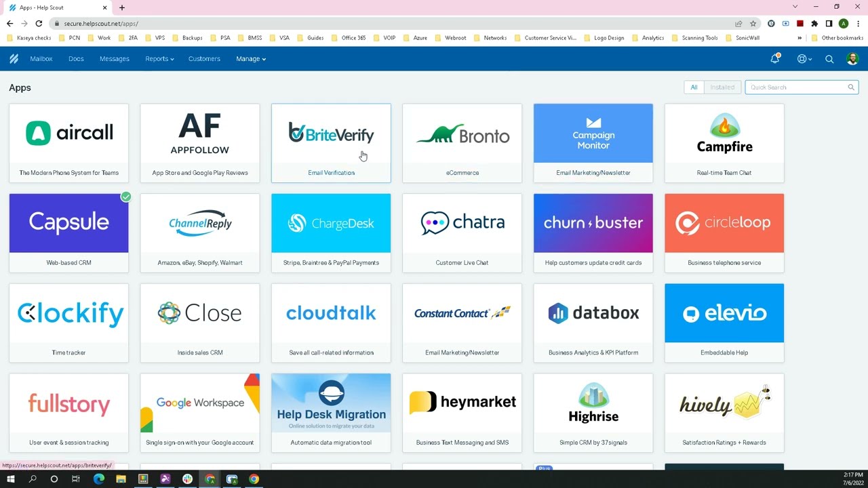Select the All apps filter
Image resolution: width=868 pixels, height=488 pixels.
[694, 87]
